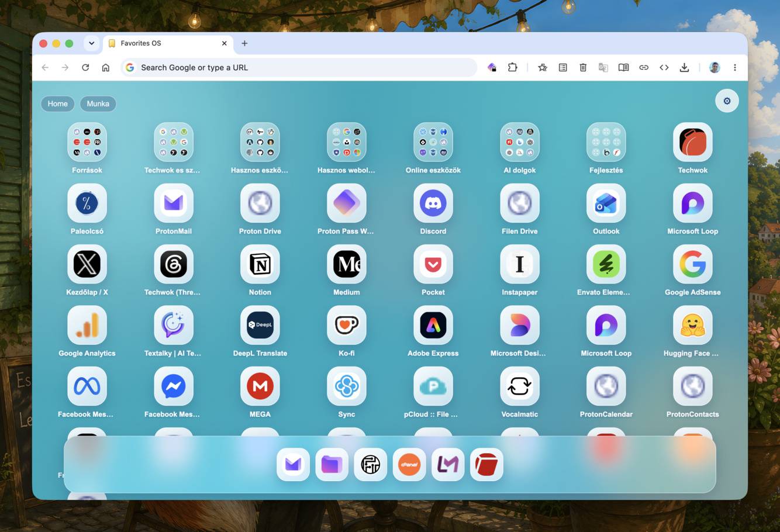Open the Microsoft Designer shortcut

click(x=520, y=325)
